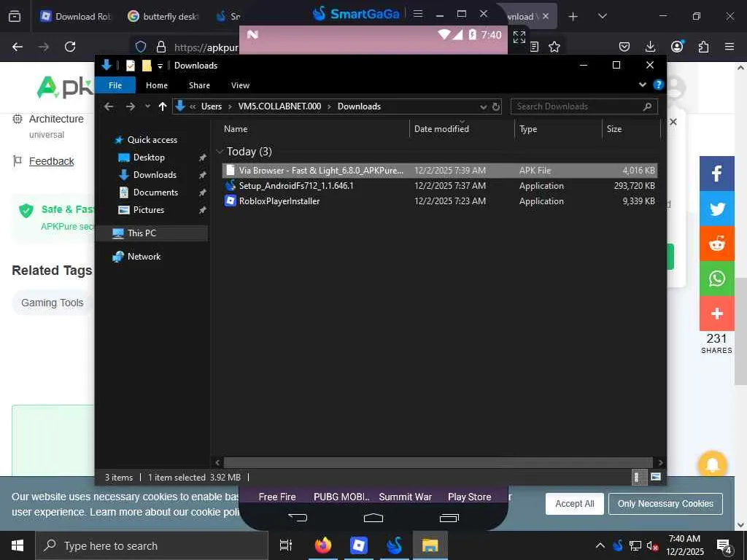
Task: Open the Home ribbon tab
Action: pos(157,85)
